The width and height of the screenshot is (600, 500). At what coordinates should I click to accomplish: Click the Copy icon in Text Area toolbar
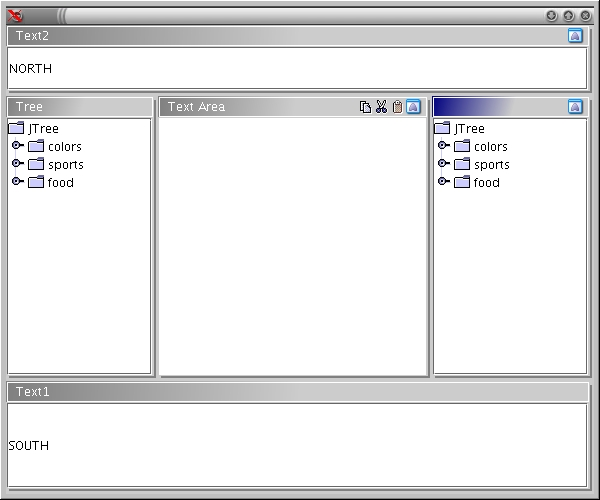click(365, 107)
